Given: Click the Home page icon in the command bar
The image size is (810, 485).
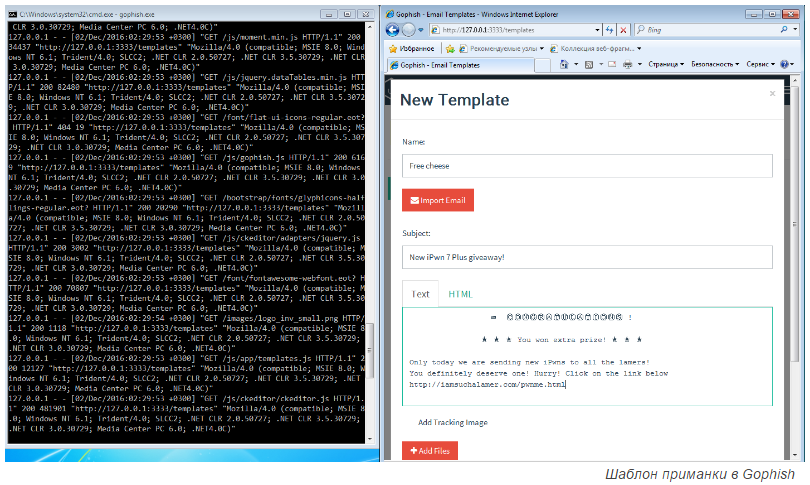Looking at the screenshot, I should click(x=564, y=65).
